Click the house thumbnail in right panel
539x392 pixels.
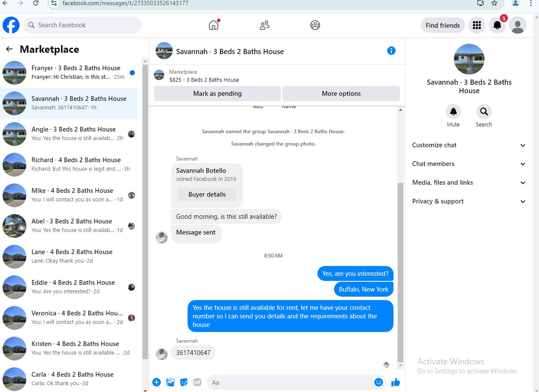point(469,59)
